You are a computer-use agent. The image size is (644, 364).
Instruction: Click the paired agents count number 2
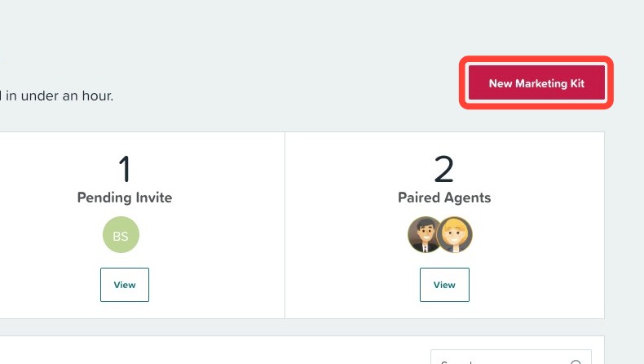444,169
